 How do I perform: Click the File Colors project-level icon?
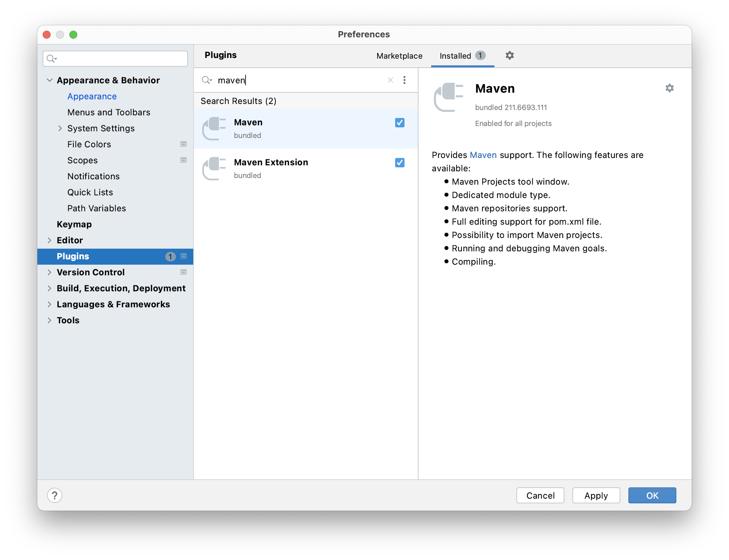pos(183,144)
